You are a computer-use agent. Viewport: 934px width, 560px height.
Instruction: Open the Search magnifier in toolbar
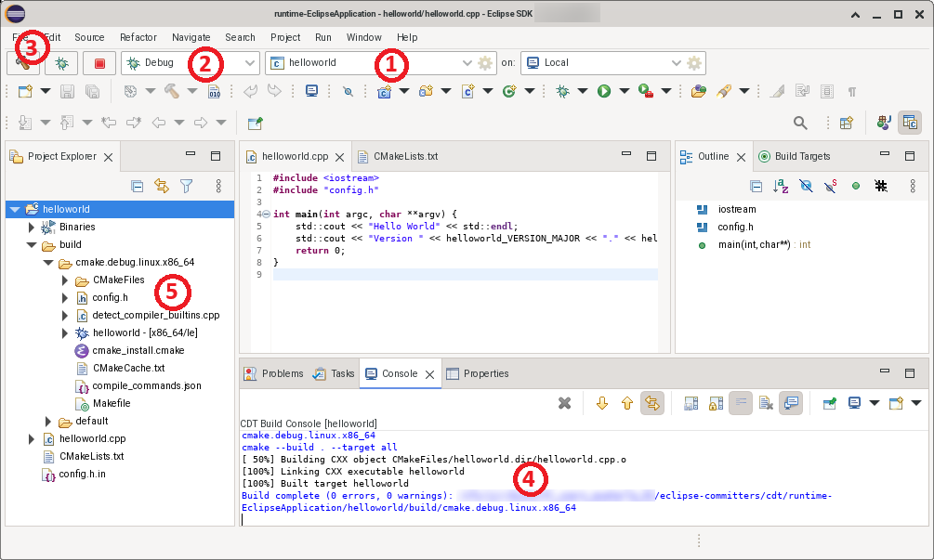(800, 123)
